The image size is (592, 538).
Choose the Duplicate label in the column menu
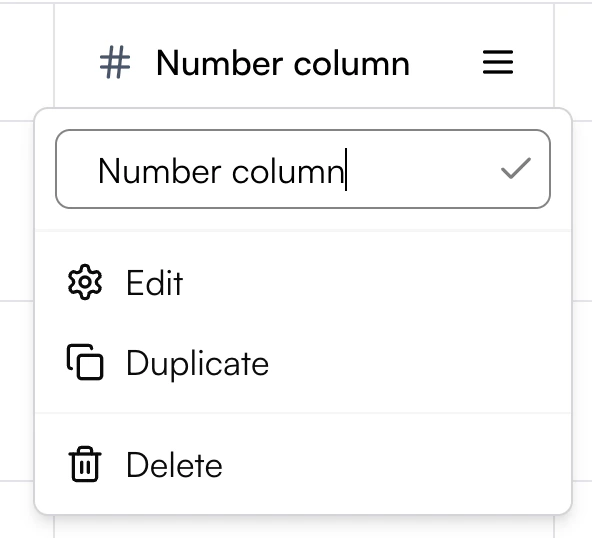coord(197,363)
